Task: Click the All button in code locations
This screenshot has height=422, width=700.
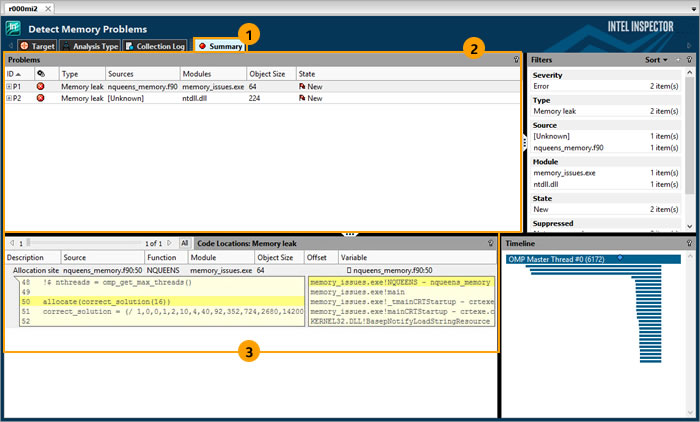Action: (x=184, y=243)
